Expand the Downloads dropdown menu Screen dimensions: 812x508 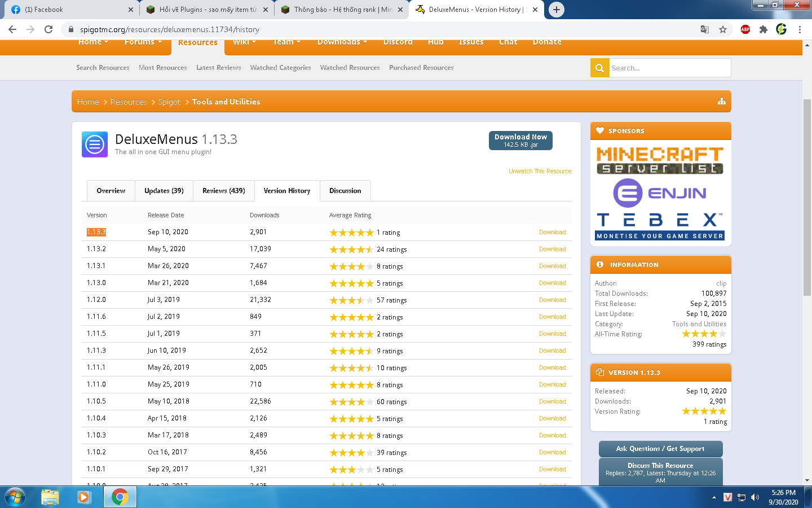[342, 43]
